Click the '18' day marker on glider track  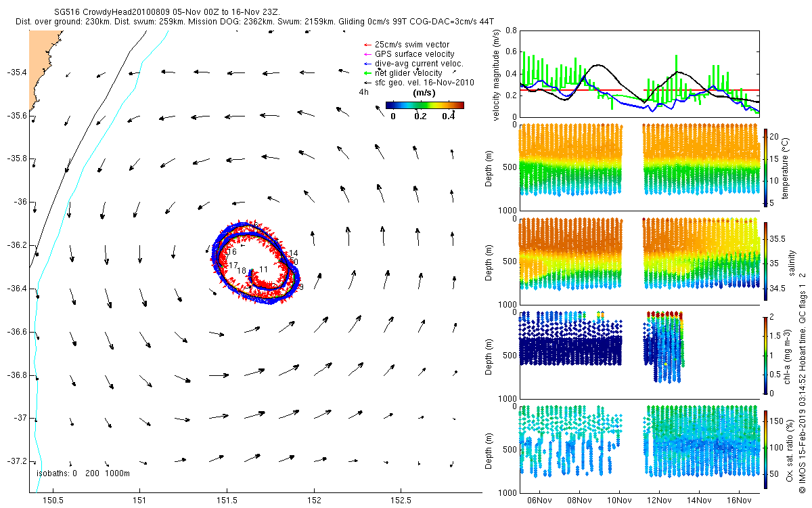(x=242, y=271)
